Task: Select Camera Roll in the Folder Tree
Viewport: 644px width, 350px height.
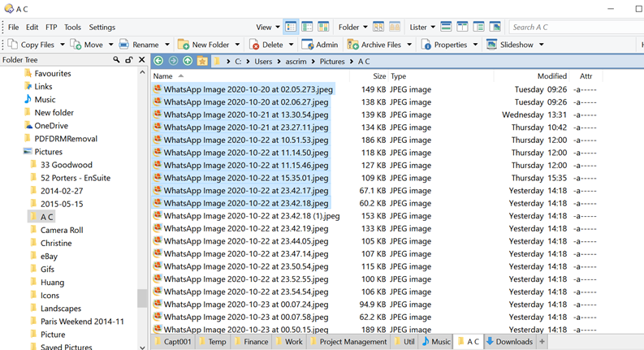Action: tap(62, 230)
